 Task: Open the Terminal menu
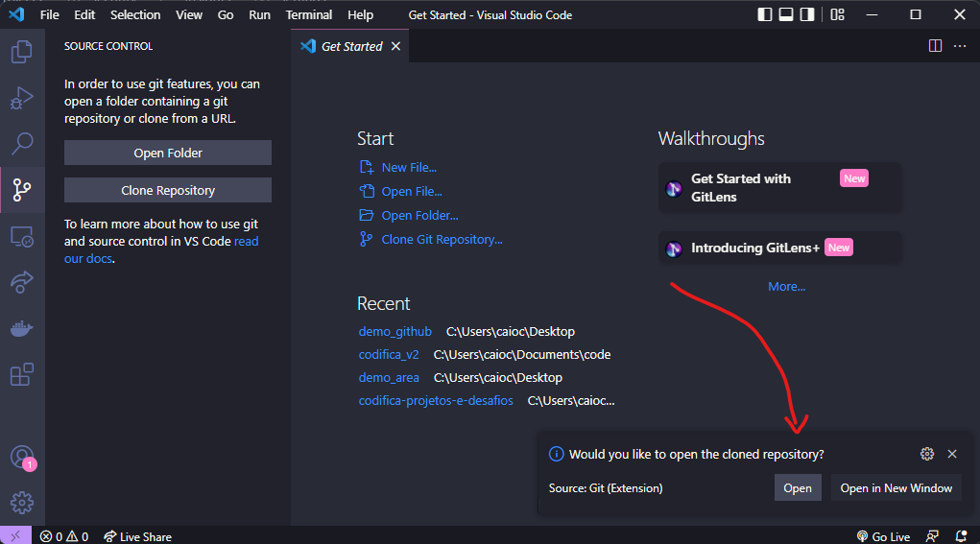tap(309, 14)
